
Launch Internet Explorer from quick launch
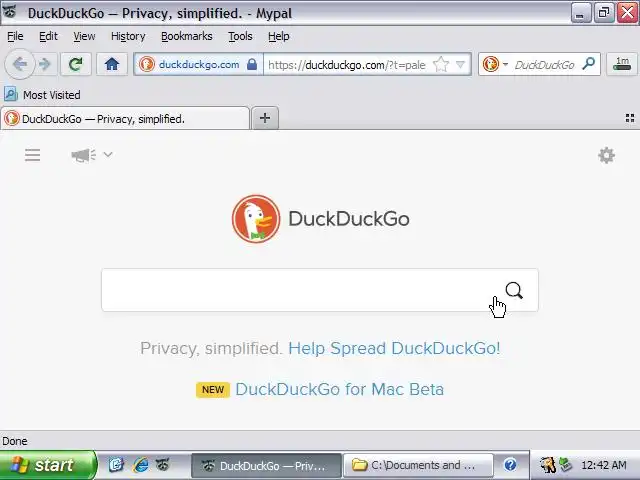pos(141,465)
